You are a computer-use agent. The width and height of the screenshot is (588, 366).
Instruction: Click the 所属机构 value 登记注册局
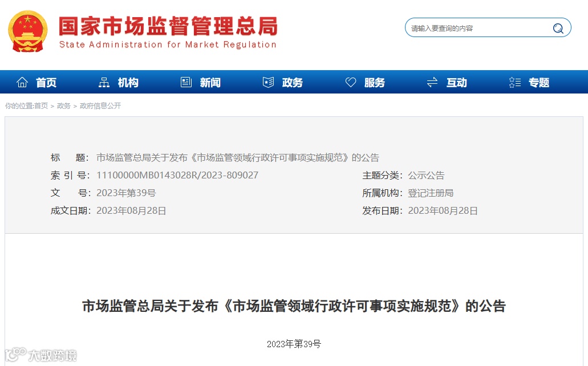pyautogui.click(x=431, y=193)
